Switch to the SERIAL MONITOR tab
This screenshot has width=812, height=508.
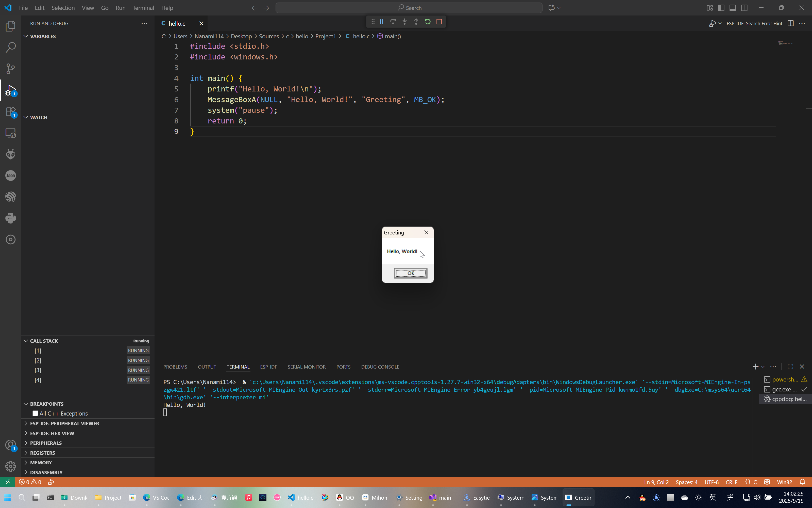pyautogui.click(x=306, y=367)
